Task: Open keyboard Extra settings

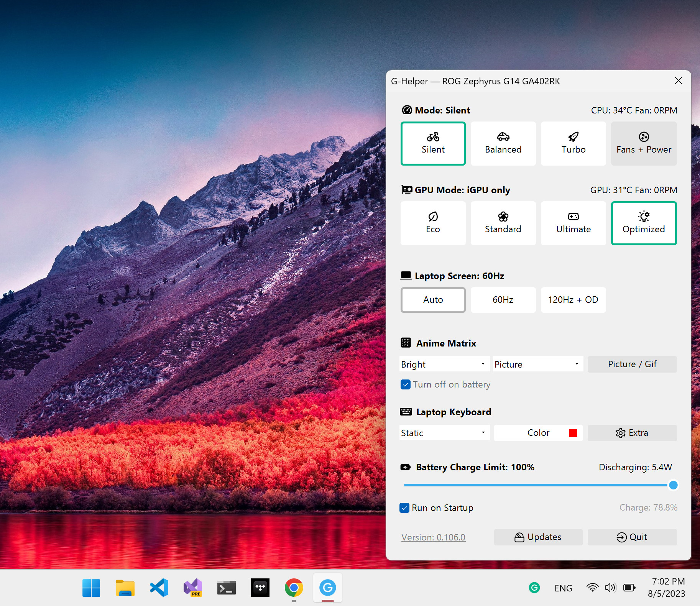Action: tap(632, 433)
